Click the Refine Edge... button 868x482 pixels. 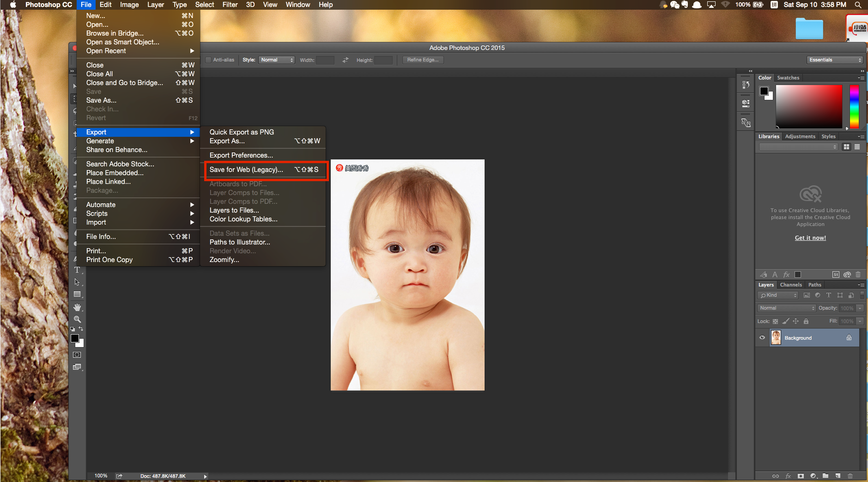click(423, 60)
